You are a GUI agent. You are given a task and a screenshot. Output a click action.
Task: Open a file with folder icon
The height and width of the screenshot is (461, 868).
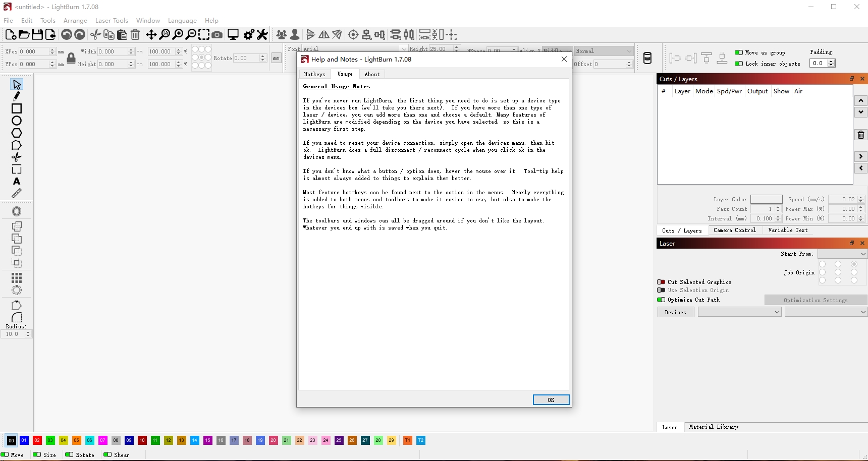coord(24,34)
